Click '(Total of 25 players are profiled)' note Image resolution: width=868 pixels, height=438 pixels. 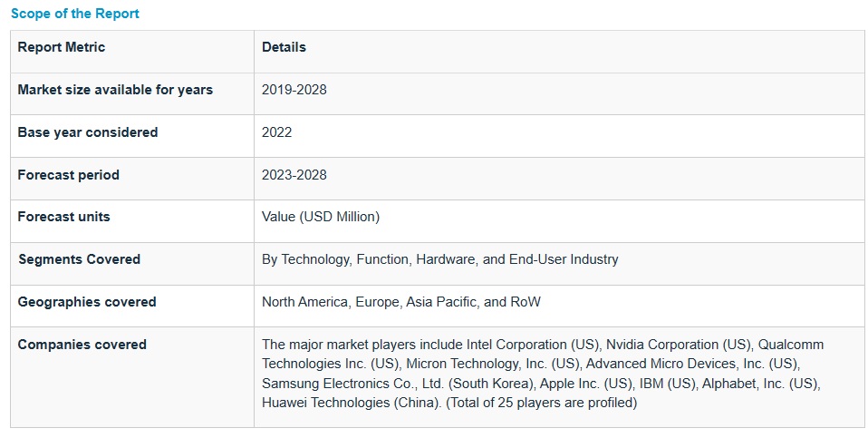click(x=541, y=403)
